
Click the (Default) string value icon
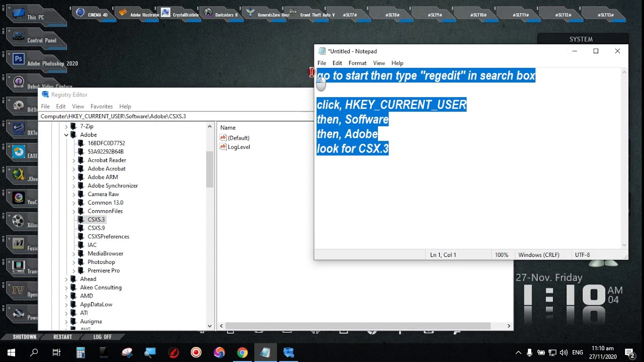coord(223,138)
